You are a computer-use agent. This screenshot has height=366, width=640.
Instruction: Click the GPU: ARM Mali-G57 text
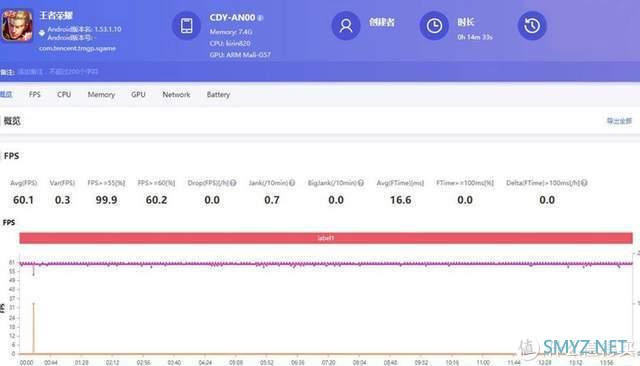240,54
